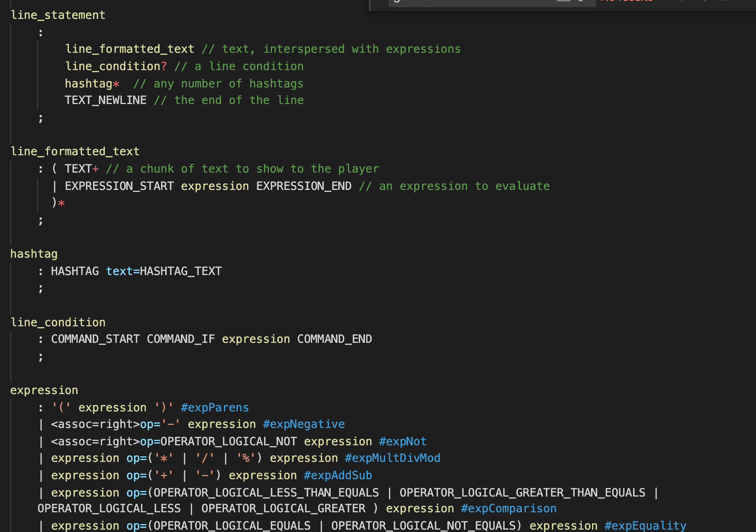Click the TEXT_NEWLINE token
This screenshot has width=756, height=532.
105,100
